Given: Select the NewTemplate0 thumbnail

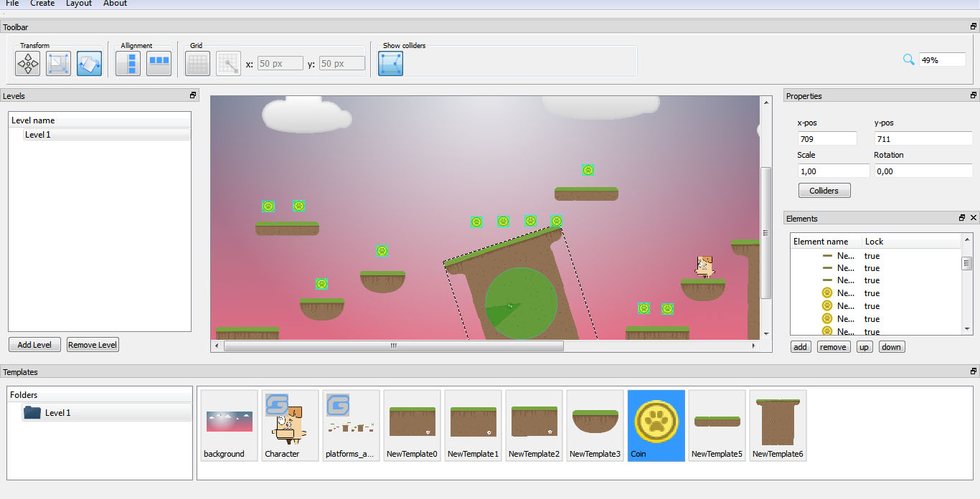Looking at the screenshot, I should (x=412, y=426).
